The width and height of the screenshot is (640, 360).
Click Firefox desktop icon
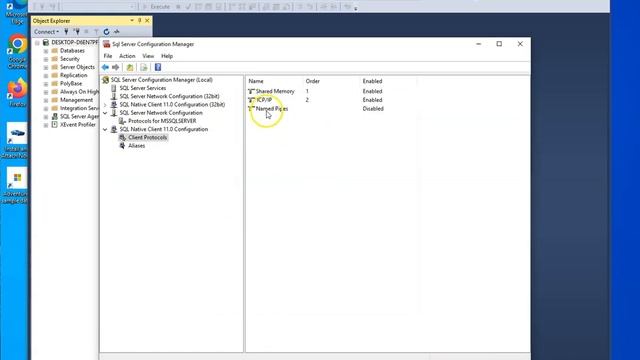[17, 92]
